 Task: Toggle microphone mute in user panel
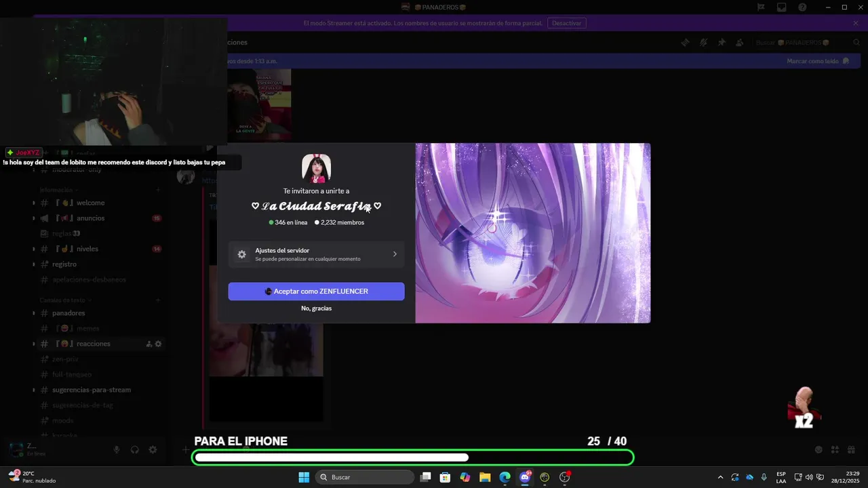click(117, 449)
